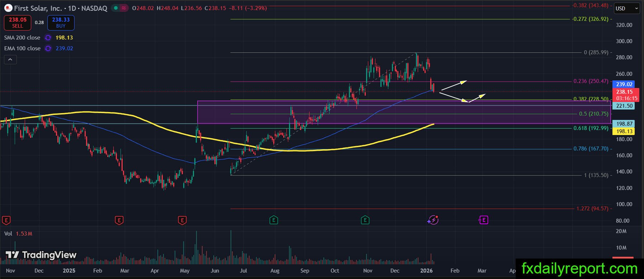The image size is (644, 279).
Task: Click the 300.00 price axis tick
Action: tap(624, 41)
